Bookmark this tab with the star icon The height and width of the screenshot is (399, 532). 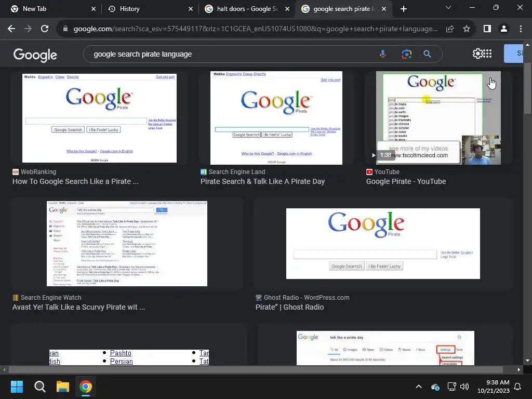467,29
